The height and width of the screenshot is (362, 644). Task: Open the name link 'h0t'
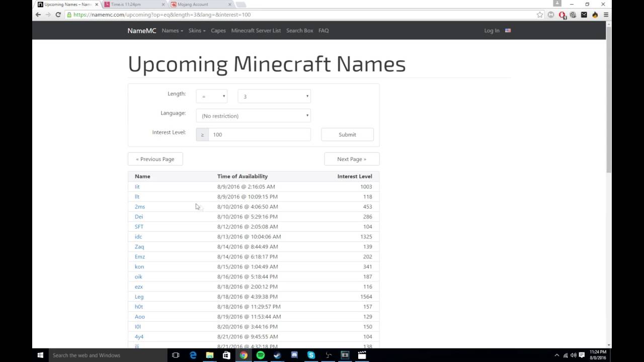click(139, 307)
